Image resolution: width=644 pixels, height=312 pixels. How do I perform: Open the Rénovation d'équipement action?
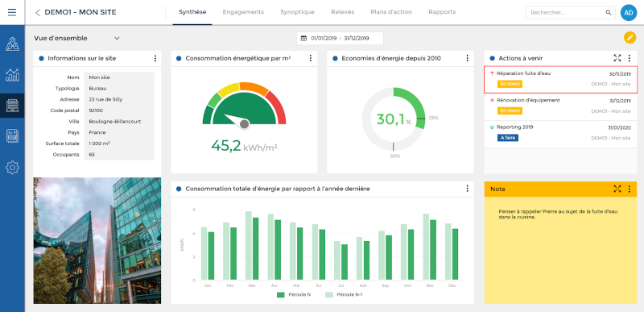pyautogui.click(x=560, y=106)
